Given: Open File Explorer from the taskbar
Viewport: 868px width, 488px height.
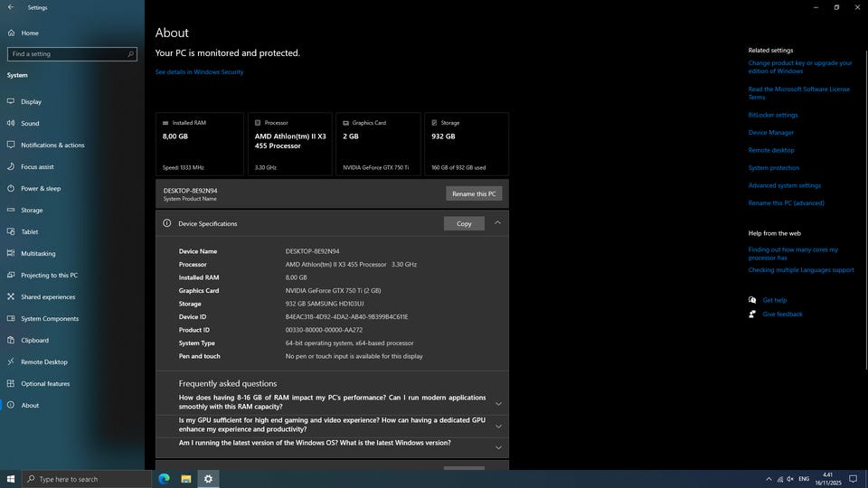Looking at the screenshot, I should (186, 479).
